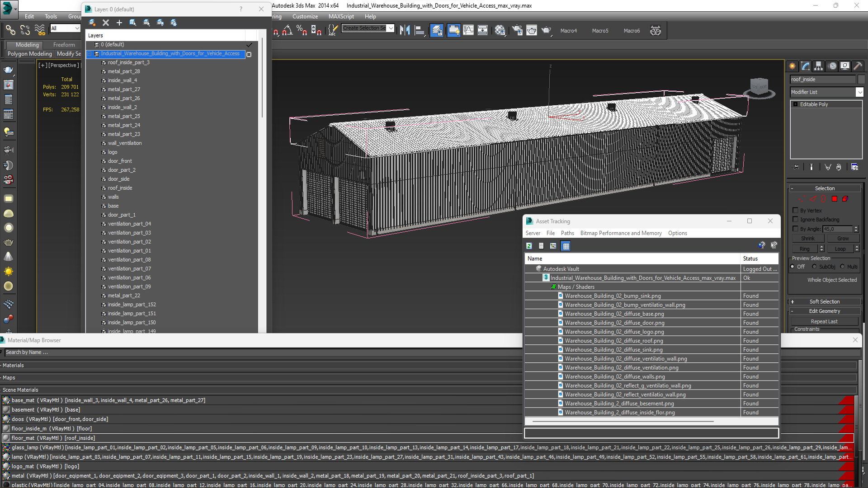868x488 pixels.
Task: Open the Hierarchy command panel tab
Action: click(x=819, y=66)
